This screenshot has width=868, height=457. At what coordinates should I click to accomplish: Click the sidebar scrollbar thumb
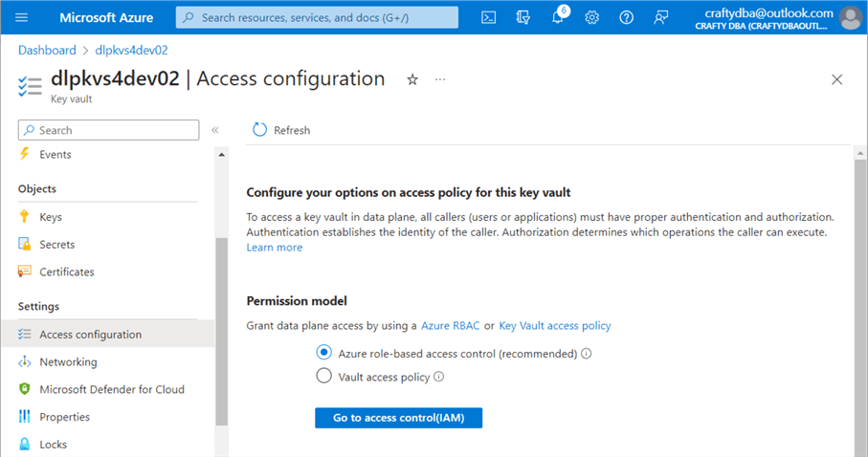coord(221,332)
